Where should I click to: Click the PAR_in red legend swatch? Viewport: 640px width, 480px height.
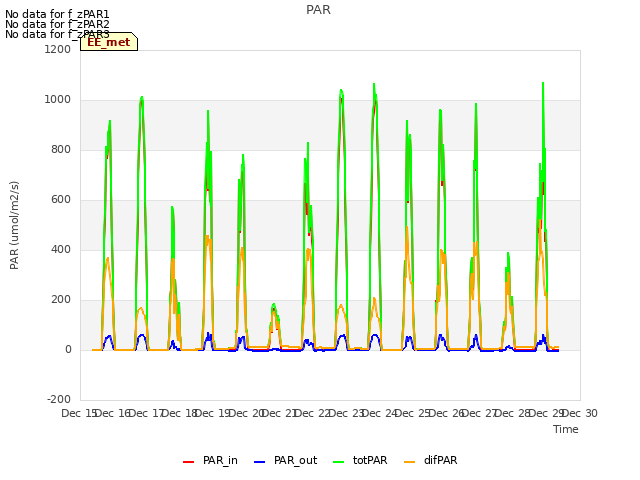(188, 462)
